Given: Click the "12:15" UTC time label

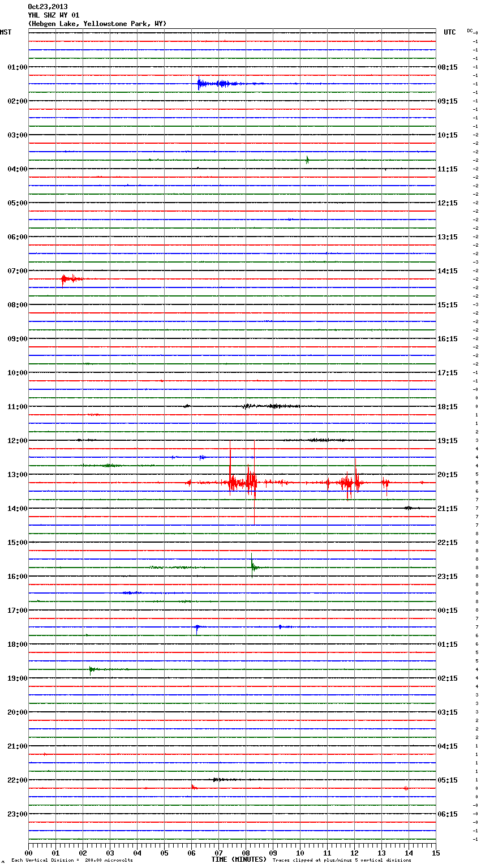Looking at the screenshot, I should click(x=448, y=203).
